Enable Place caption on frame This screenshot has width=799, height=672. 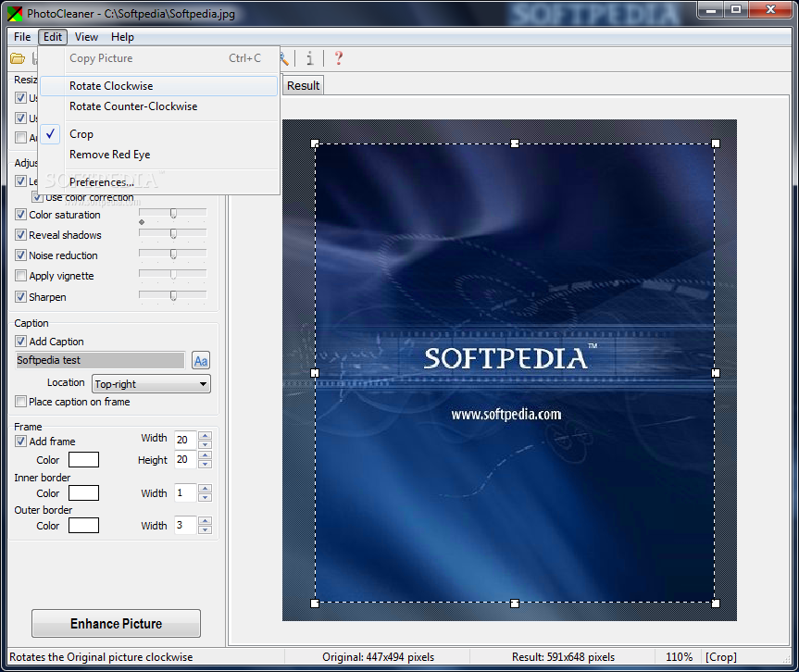(x=20, y=402)
